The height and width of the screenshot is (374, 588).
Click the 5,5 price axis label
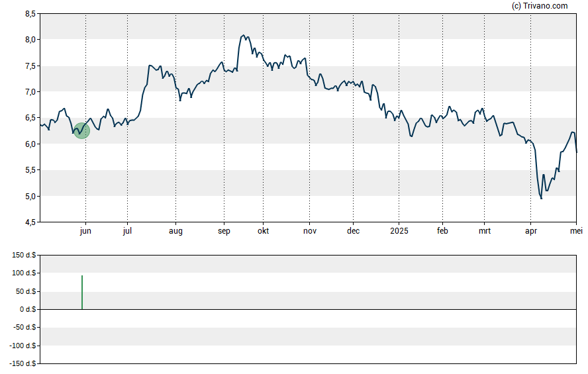pos(30,170)
